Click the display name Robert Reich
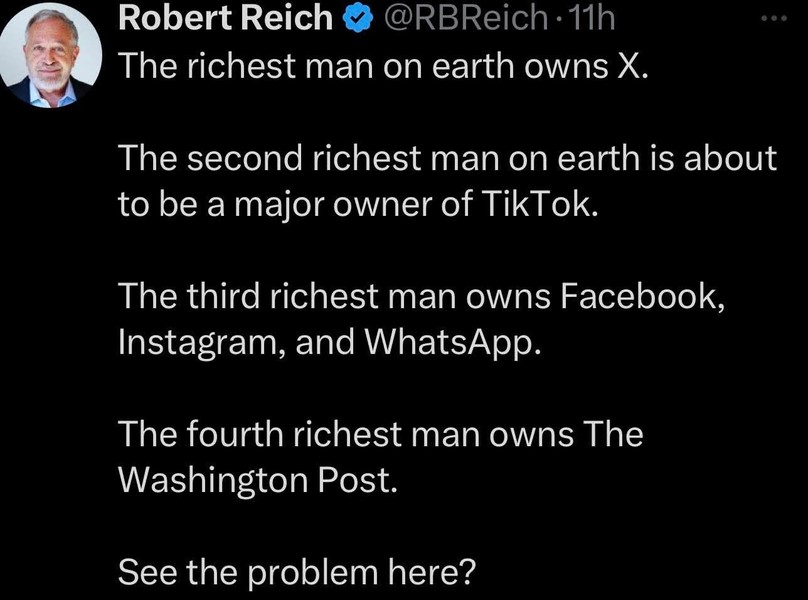 (x=224, y=17)
